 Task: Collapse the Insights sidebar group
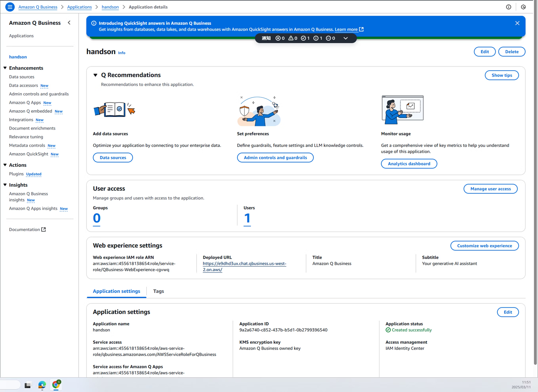5,185
